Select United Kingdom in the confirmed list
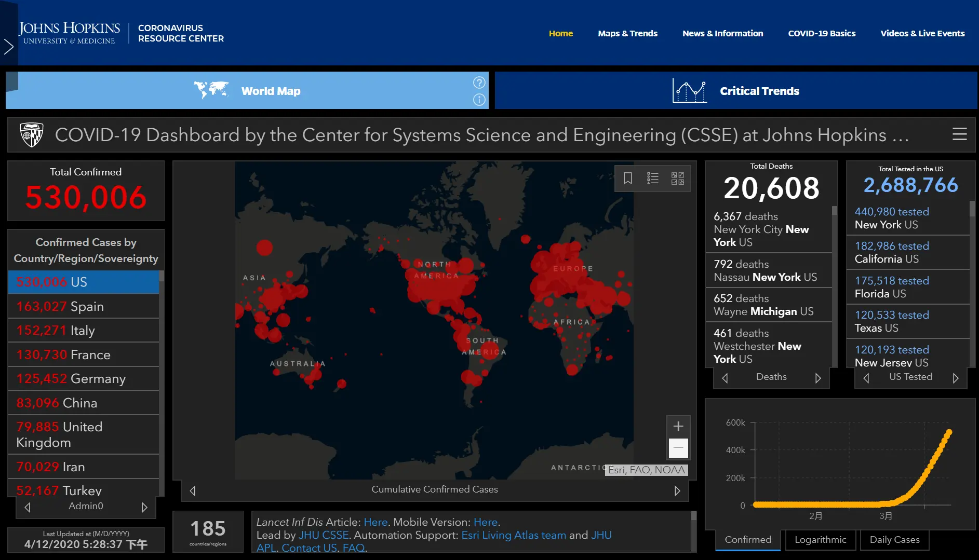 tap(84, 434)
